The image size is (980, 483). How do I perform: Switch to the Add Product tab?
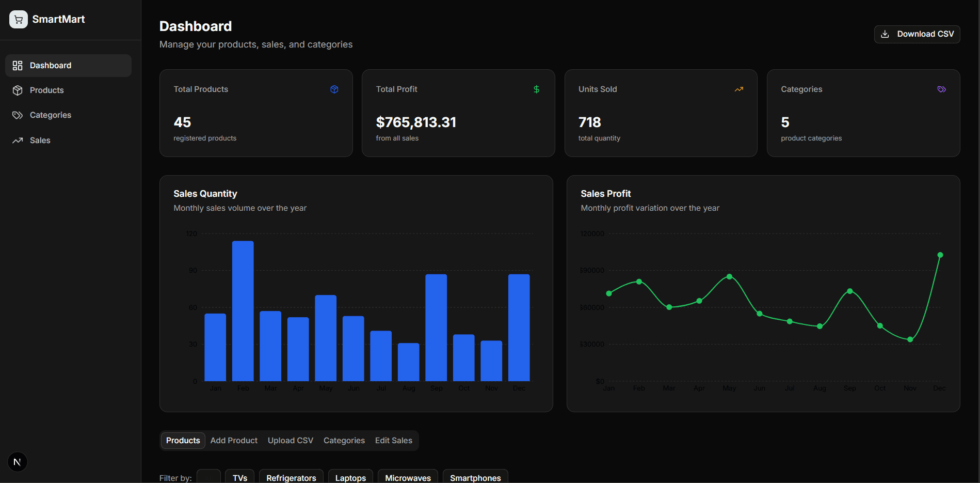pos(234,441)
